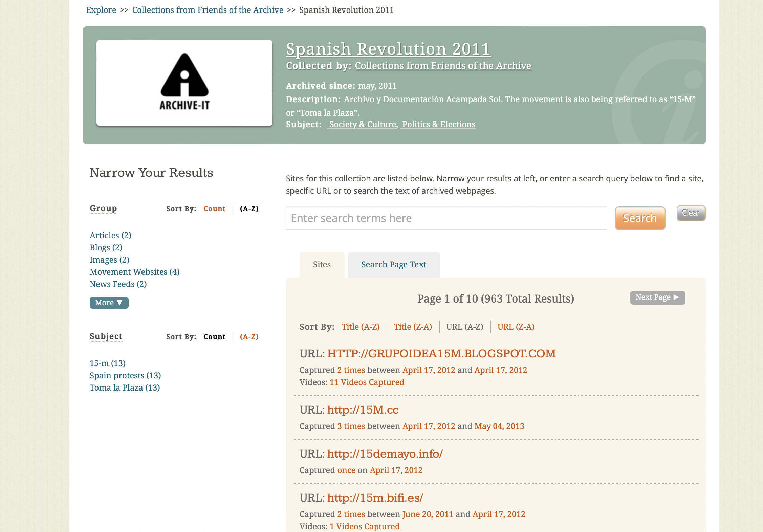Open the Spanish Revolution 2011 title link
Screen dimensions: 763x532
tap(388, 49)
